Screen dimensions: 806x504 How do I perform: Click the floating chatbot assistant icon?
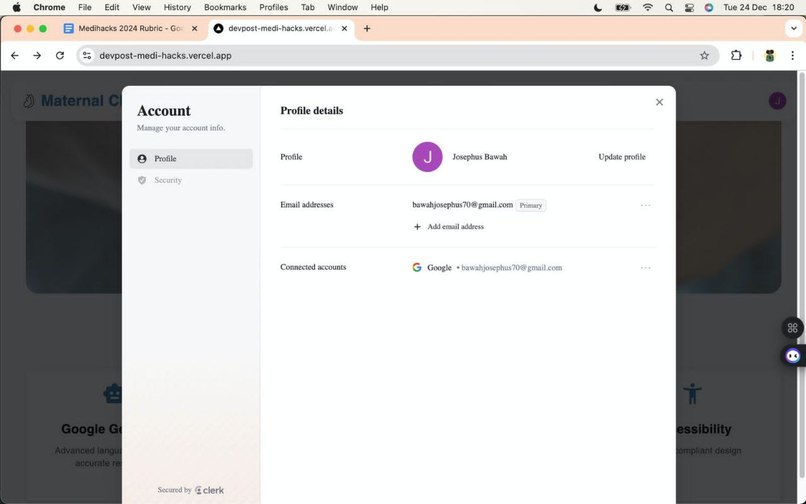[793, 355]
